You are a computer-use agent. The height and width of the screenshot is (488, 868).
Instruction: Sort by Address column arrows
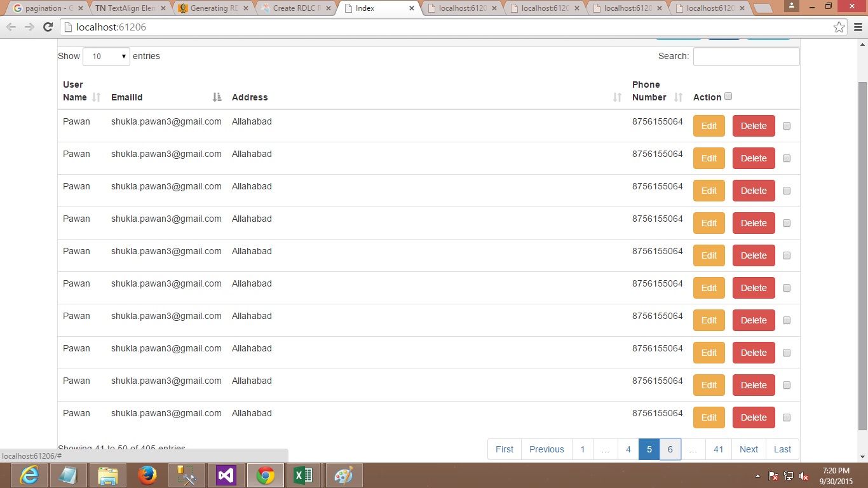[x=617, y=97]
